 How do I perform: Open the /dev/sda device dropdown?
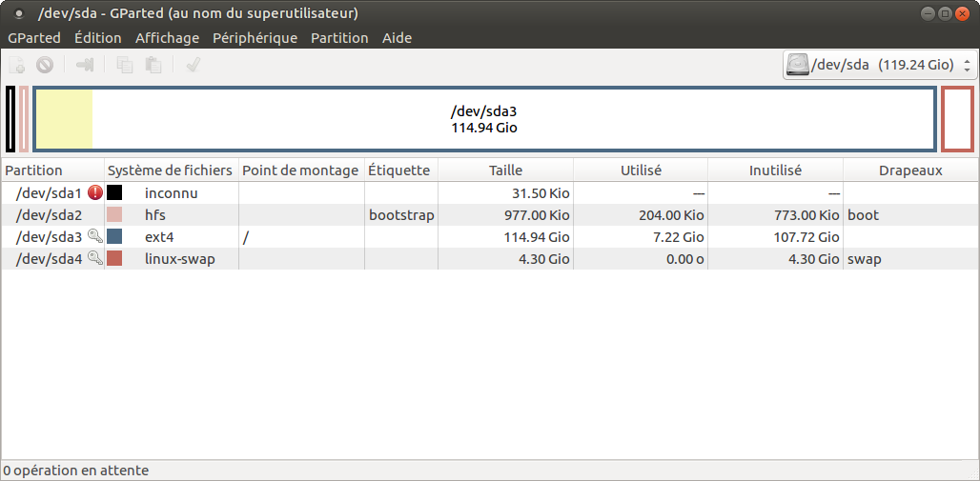point(880,65)
